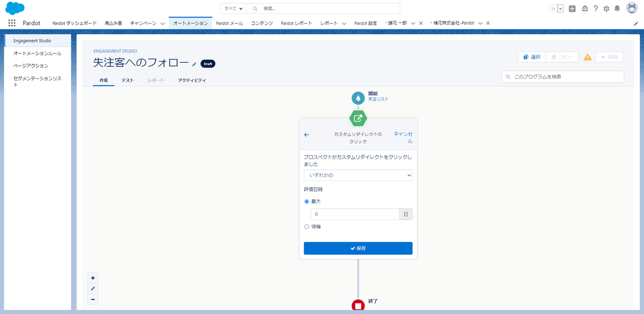Click the back arrow in trigger card
This screenshot has width=644, height=314.
tap(307, 134)
